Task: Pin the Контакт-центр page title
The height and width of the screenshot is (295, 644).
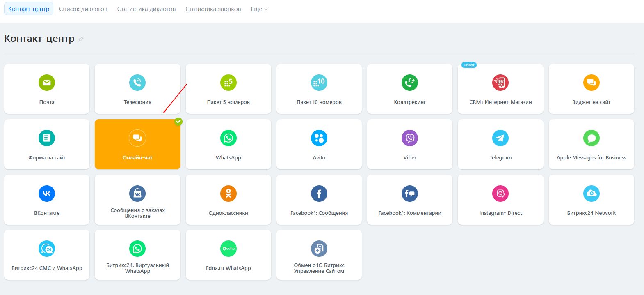Action: click(81, 39)
